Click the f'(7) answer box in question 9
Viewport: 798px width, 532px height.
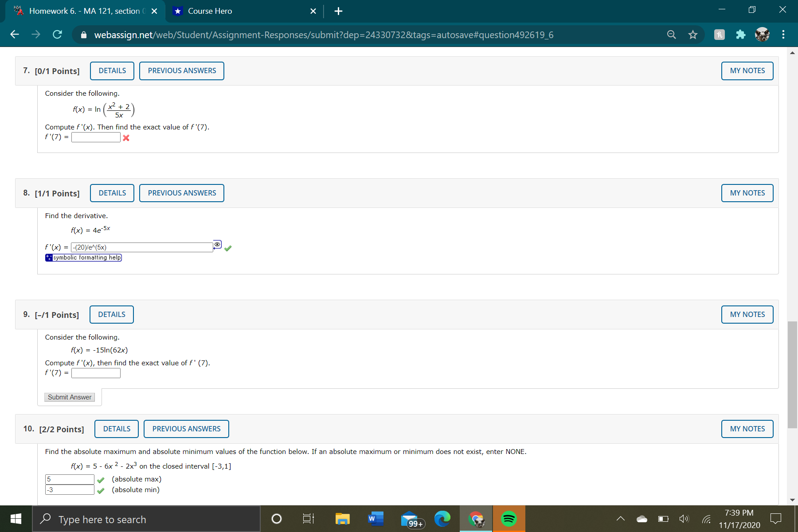coord(96,373)
